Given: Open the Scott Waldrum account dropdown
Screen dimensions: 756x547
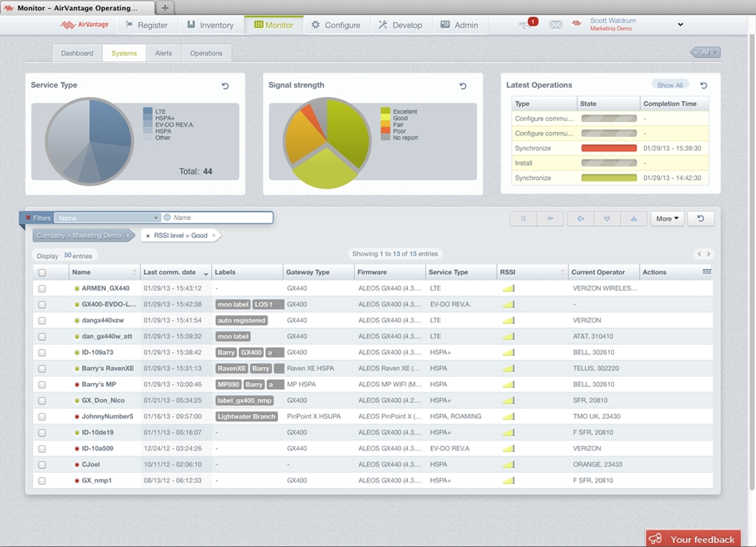Looking at the screenshot, I should (x=680, y=25).
